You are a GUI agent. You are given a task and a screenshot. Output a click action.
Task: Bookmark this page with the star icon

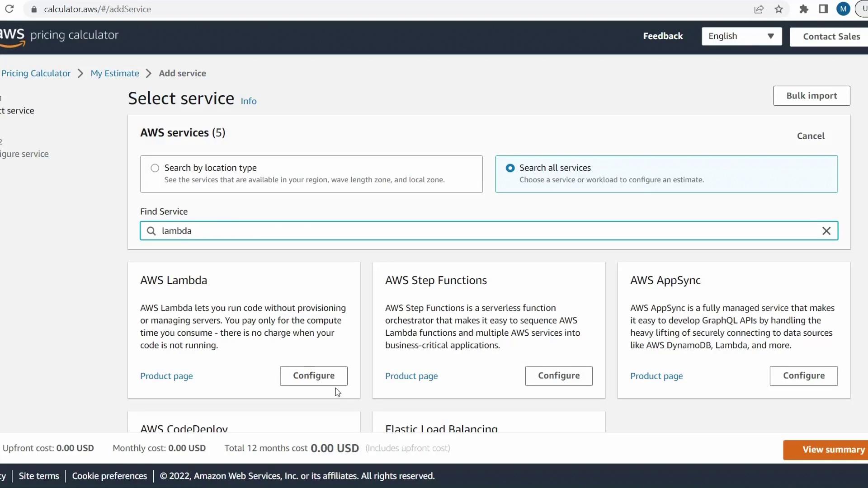778,9
